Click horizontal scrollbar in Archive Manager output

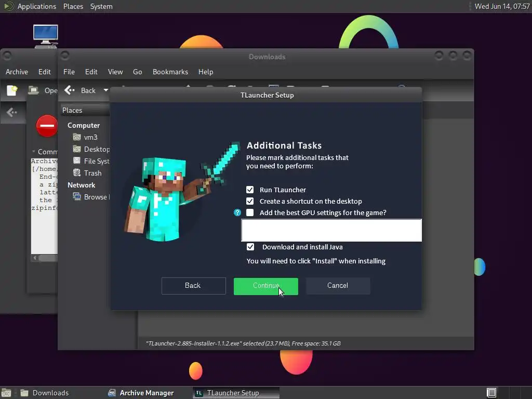45,258
